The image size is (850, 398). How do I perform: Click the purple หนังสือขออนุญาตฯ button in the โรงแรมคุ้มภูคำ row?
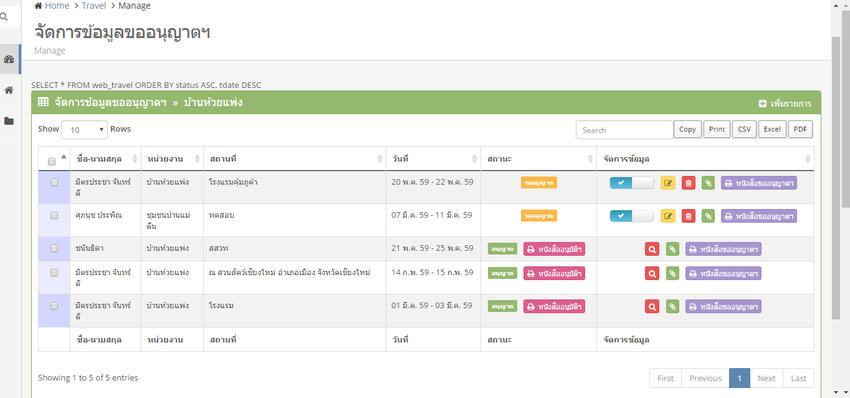point(759,183)
